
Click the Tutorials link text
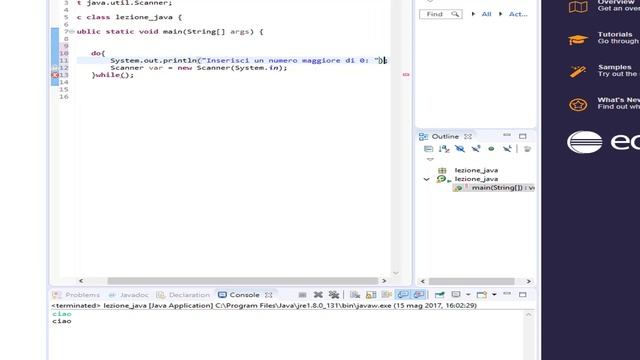coord(615,34)
